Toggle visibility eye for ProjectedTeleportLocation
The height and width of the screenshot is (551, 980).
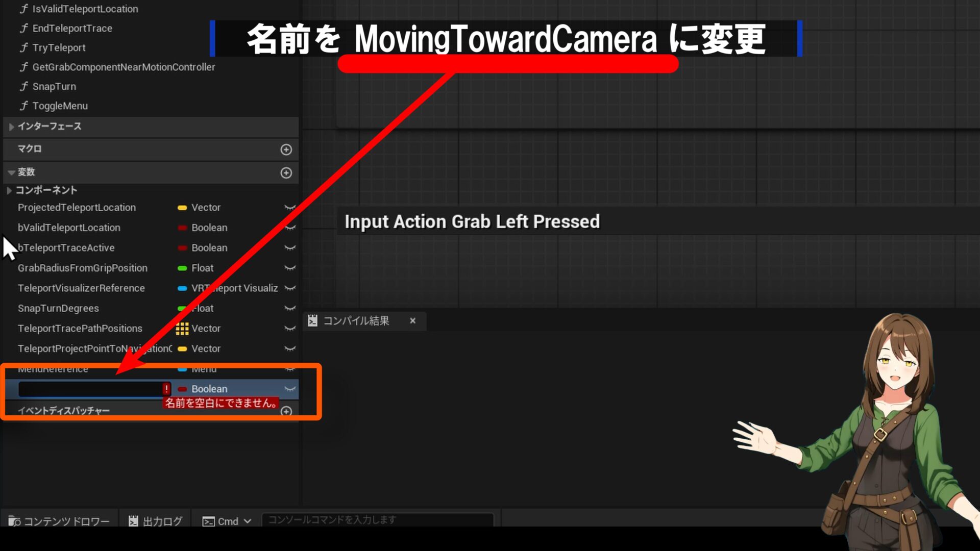[x=290, y=208]
